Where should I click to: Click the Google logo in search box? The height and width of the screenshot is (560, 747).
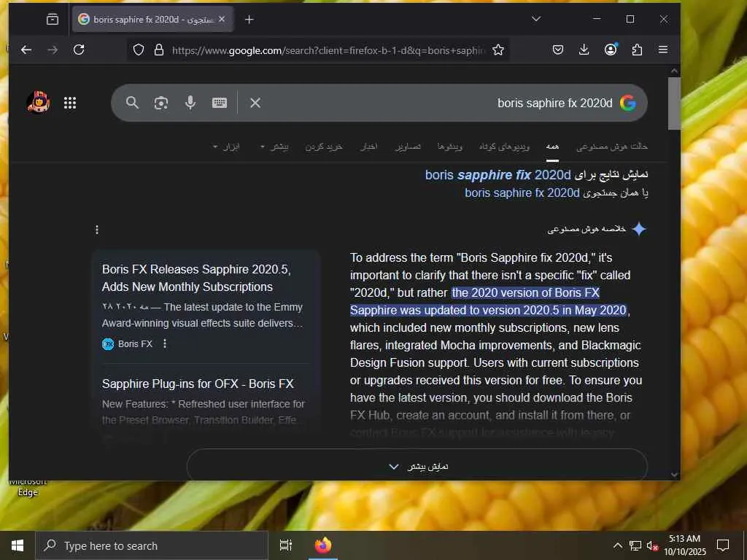[628, 103]
